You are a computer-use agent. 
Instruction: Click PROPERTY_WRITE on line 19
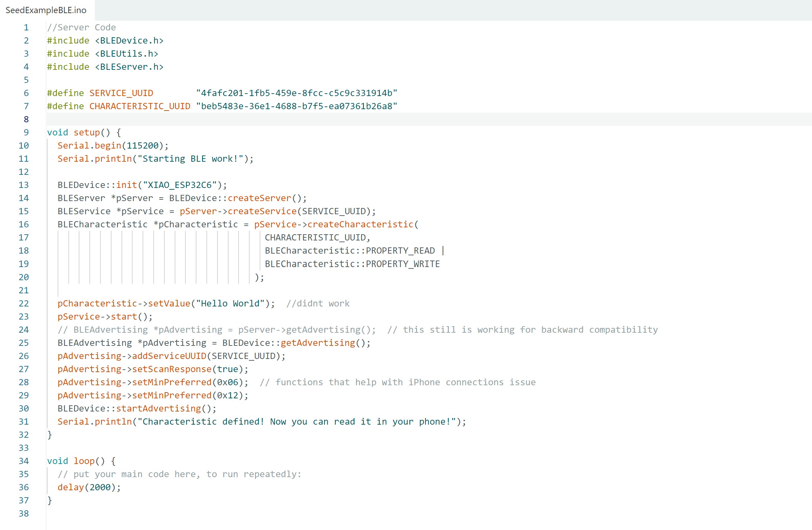click(x=403, y=264)
